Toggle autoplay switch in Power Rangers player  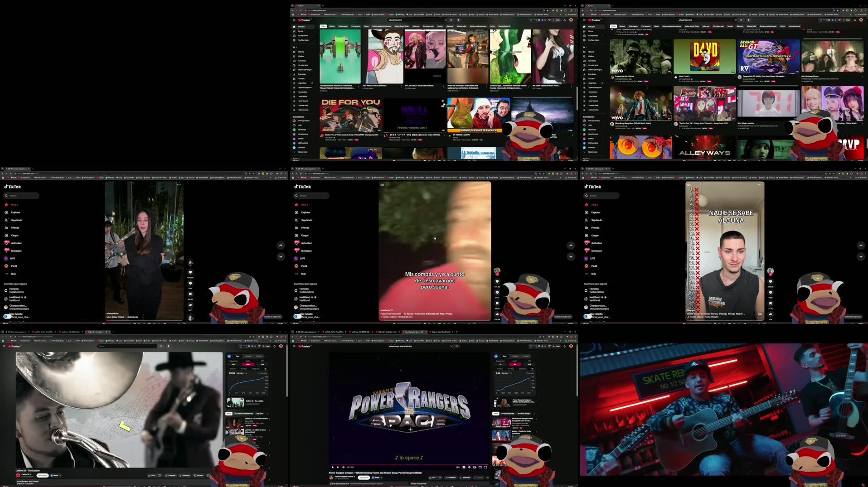tap(458, 467)
